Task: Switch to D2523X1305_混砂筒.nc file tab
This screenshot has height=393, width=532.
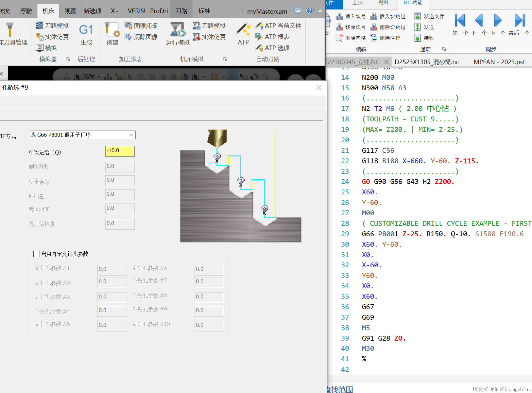Action: [427, 62]
